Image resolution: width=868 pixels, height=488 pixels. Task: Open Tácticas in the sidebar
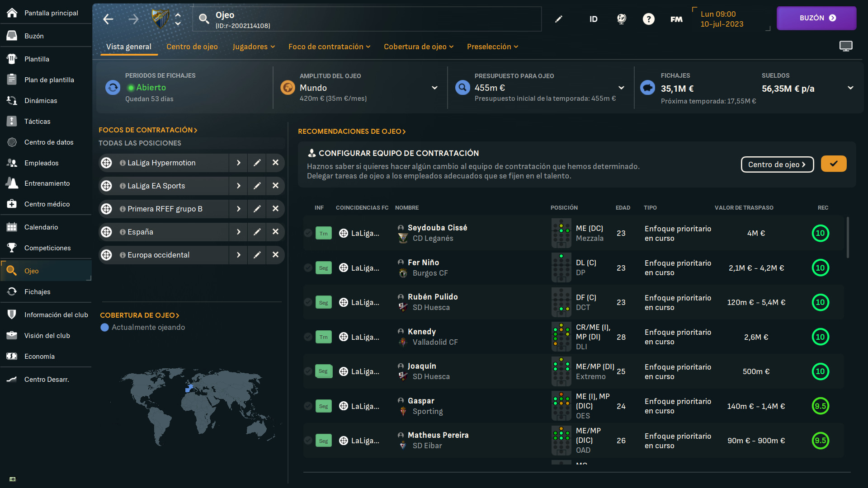46,121
